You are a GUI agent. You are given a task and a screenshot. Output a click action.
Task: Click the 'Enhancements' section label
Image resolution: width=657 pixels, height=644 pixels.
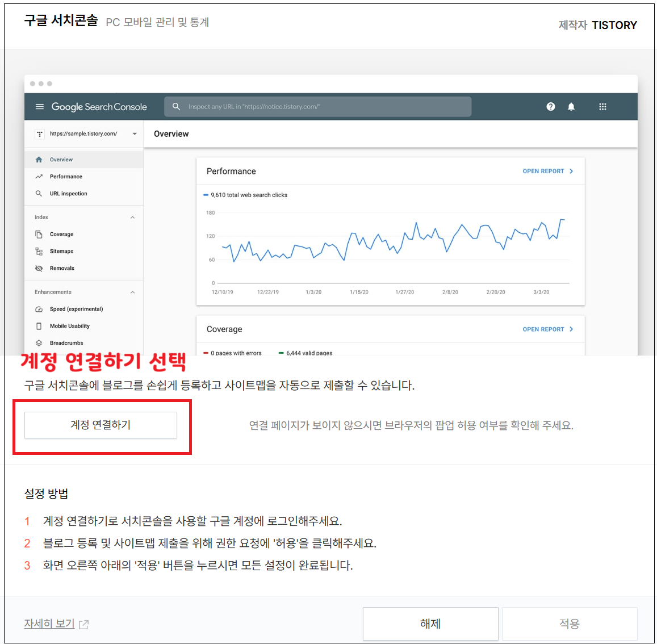point(53,292)
